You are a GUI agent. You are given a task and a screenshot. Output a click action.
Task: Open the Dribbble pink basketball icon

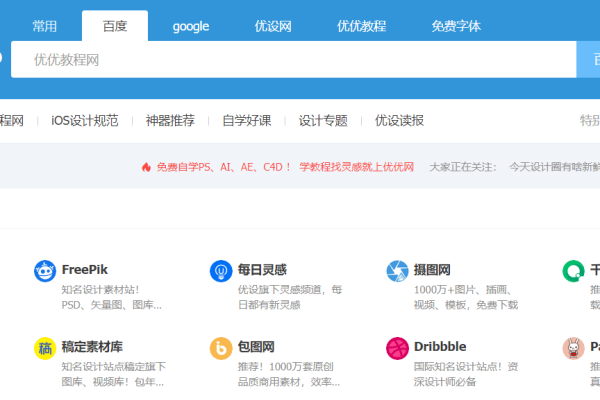(397, 348)
